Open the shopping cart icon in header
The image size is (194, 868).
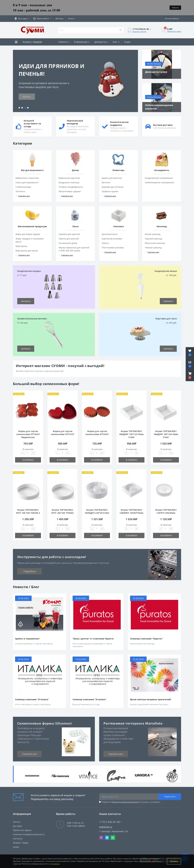(x=163, y=30)
